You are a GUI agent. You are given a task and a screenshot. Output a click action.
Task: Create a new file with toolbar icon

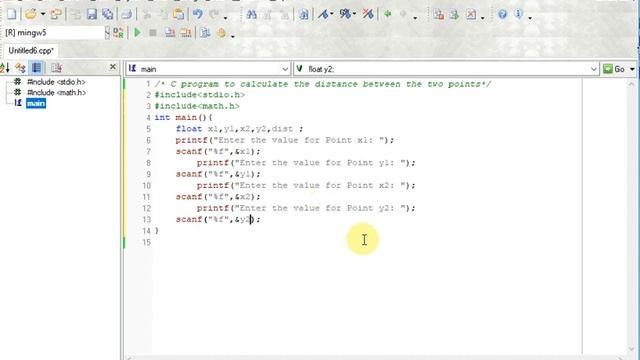(12, 15)
